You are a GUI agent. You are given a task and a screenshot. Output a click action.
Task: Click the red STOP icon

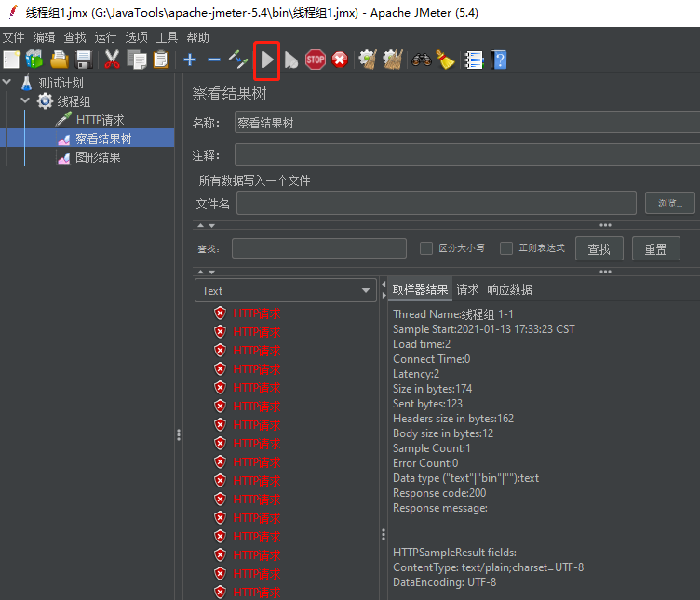tap(316, 60)
